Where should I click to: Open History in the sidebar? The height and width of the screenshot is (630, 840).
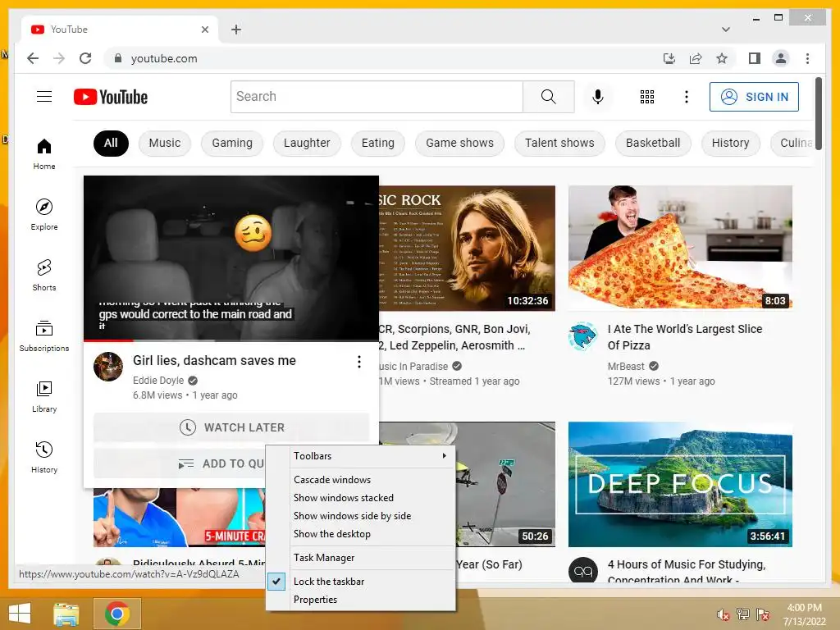pos(44,457)
